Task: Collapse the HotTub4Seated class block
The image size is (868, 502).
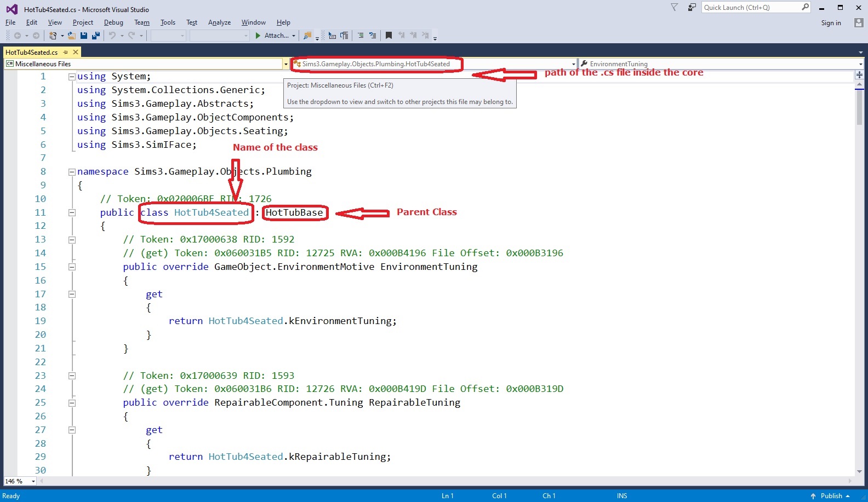Action: click(x=72, y=212)
